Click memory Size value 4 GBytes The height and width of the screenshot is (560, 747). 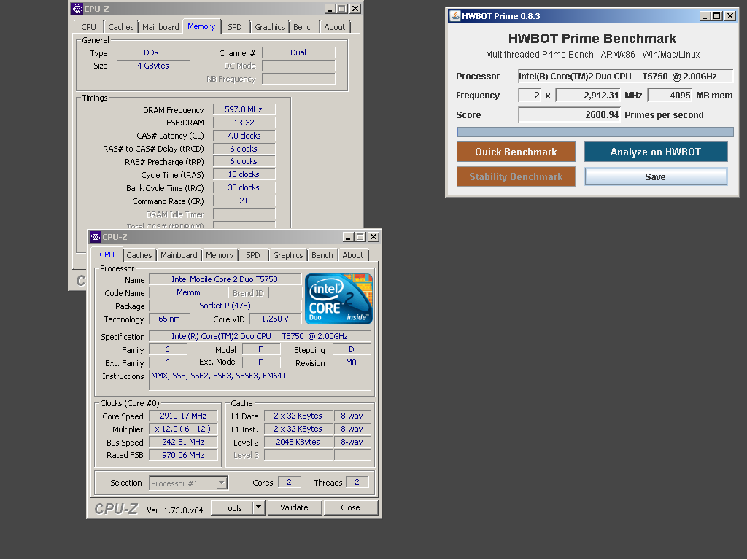pyautogui.click(x=153, y=66)
